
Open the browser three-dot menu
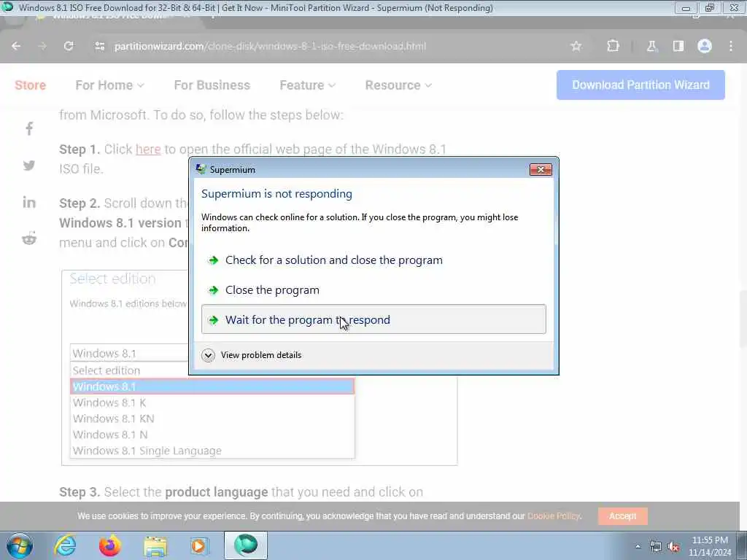click(730, 46)
